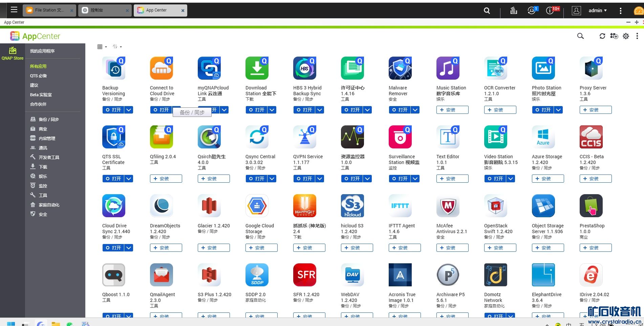Select the Qsync Central app icon
Screen dimensions: 644x326
pyautogui.click(x=257, y=137)
